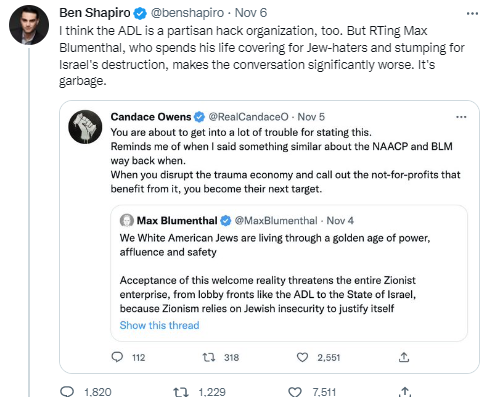Like the Candace Owens tweet with 2,551 likes

(302, 357)
